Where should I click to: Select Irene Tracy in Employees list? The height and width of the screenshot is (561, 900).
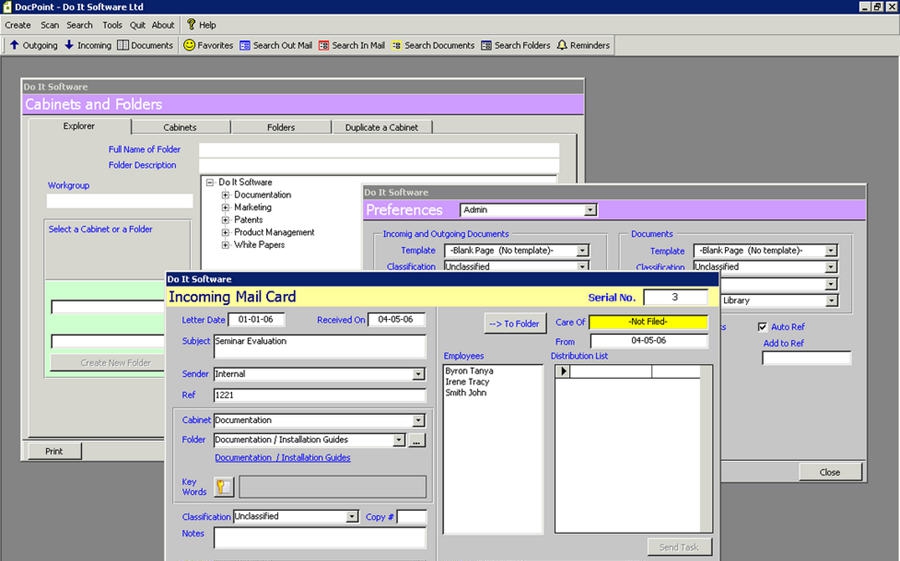click(x=467, y=382)
